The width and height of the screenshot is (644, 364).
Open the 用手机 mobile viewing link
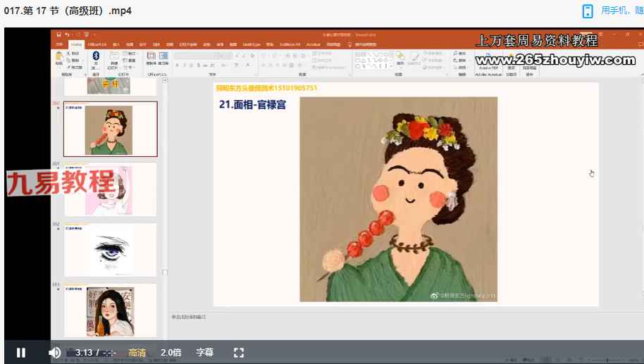pos(622,11)
